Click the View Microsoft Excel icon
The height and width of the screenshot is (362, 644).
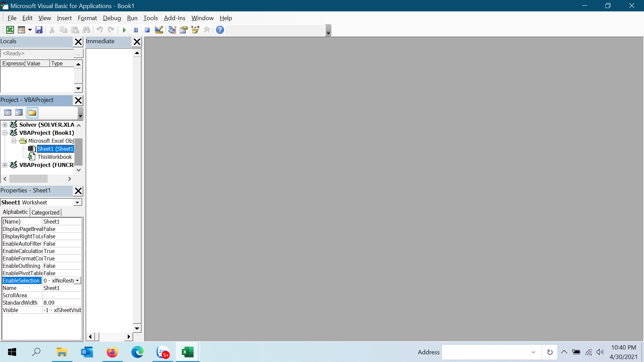click(10, 30)
